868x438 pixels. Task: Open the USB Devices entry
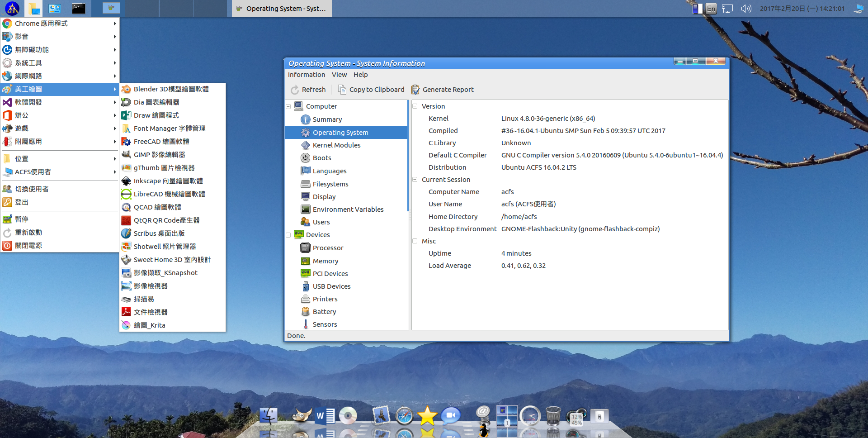pyautogui.click(x=331, y=286)
